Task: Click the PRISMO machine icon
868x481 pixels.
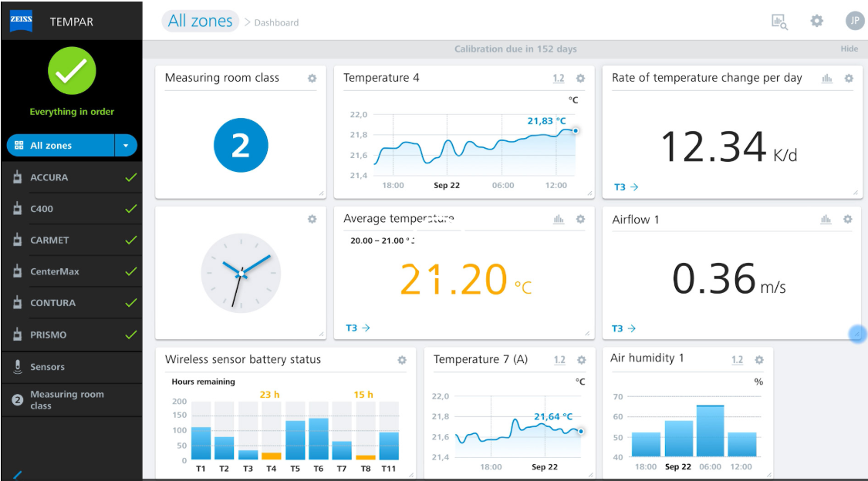Action: 17,335
